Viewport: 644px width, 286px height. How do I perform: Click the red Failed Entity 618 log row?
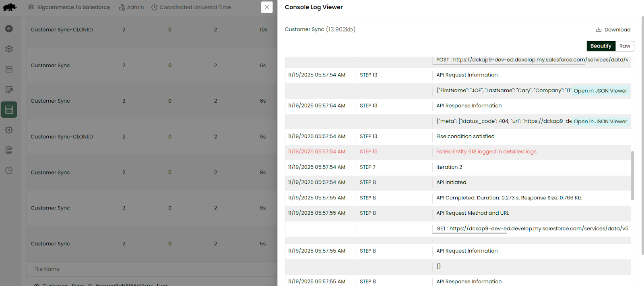[x=486, y=152]
